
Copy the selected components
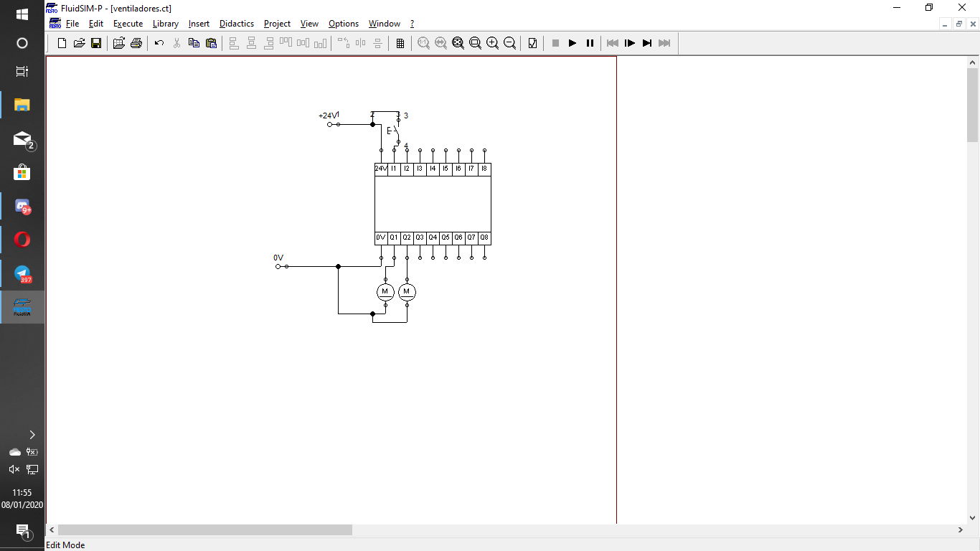194,43
